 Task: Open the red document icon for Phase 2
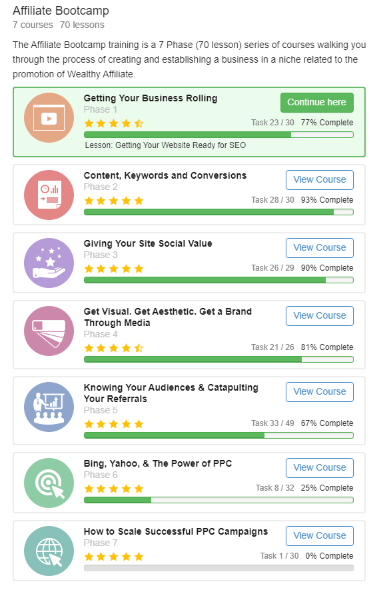pyautogui.click(x=49, y=195)
